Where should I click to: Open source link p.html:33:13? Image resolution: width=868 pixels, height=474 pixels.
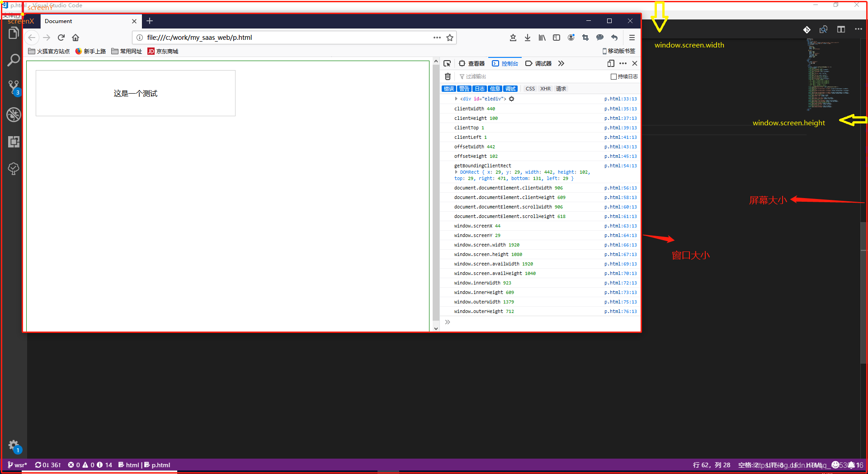(x=620, y=99)
